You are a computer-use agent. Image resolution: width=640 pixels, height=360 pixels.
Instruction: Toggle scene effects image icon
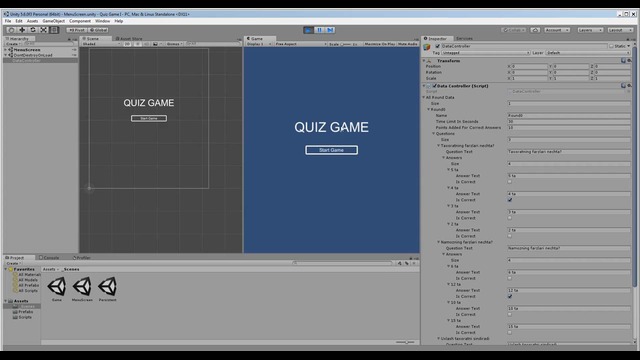(156, 44)
